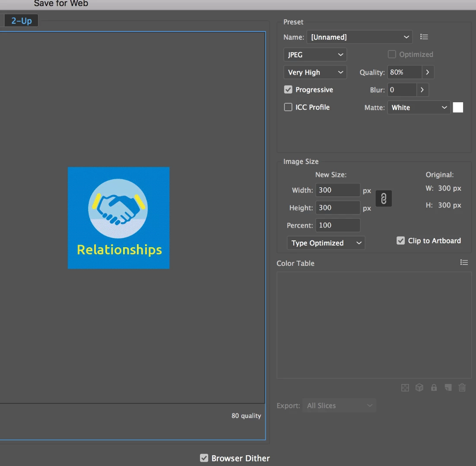Toggle the Optimized checkbox
This screenshot has height=466, width=476.
tap(392, 54)
